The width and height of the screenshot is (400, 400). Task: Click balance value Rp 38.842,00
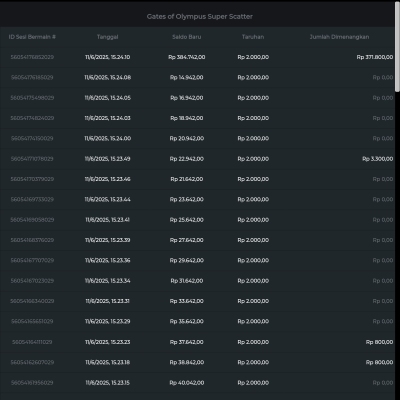(187, 363)
